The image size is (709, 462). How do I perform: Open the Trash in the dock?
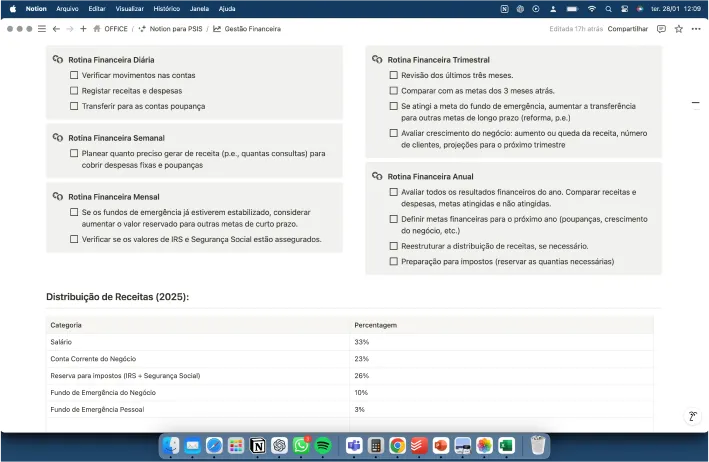point(537,446)
